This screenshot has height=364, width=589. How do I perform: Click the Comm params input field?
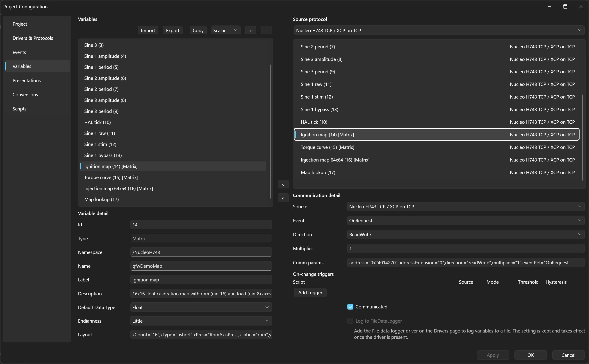466,263
